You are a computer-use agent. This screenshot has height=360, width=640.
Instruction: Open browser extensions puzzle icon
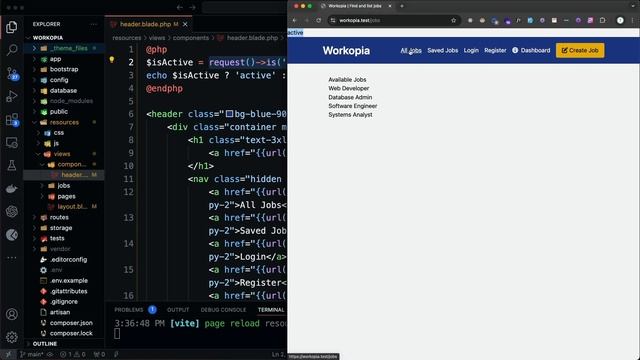[602, 20]
